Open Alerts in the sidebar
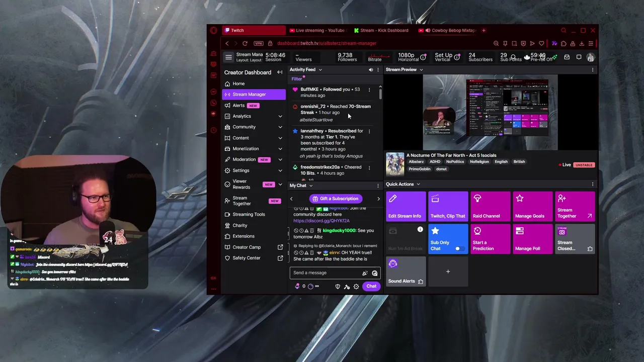The image size is (644, 362). [254, 106]
